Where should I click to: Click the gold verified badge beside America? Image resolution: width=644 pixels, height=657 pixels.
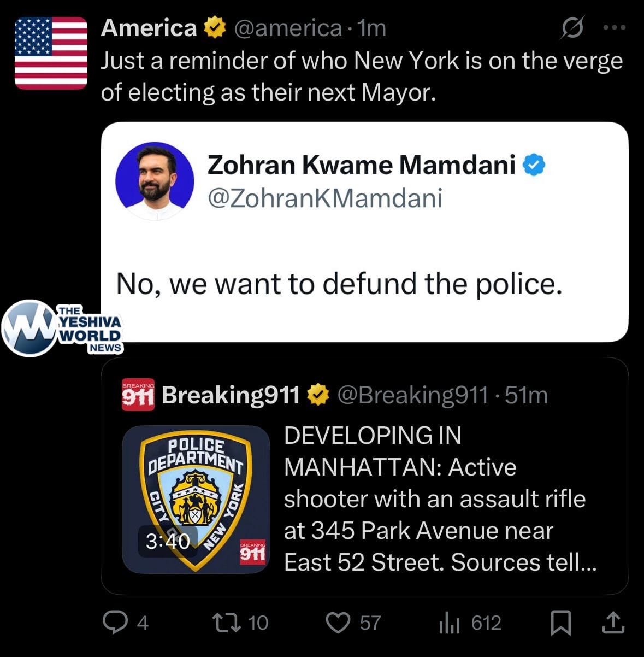pyautogui.click(x=215, y=28)
